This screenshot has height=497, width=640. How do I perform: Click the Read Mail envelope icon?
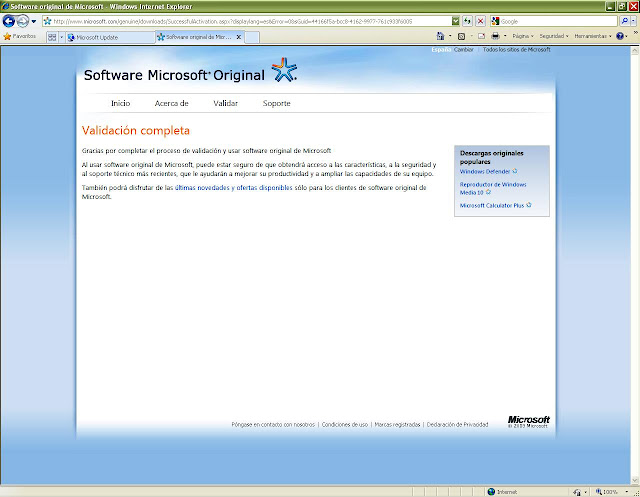[x=482, y=36]
